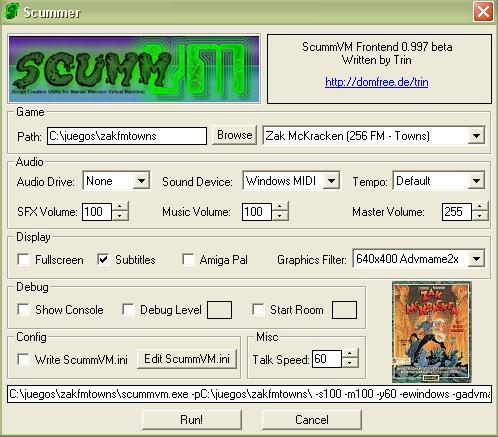The image size is (498, 437).
Task: Click into the game Path field
Action: pos(127,136)
